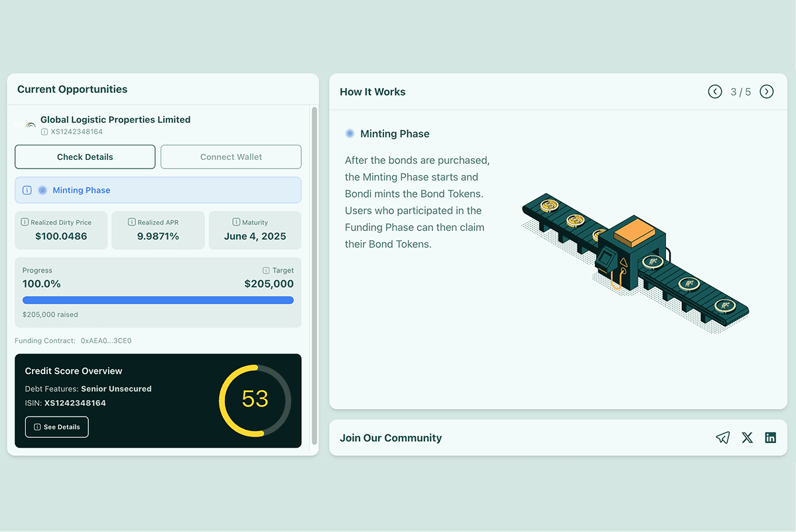Click the Credit Score Overview title

(x=74, y=371)
